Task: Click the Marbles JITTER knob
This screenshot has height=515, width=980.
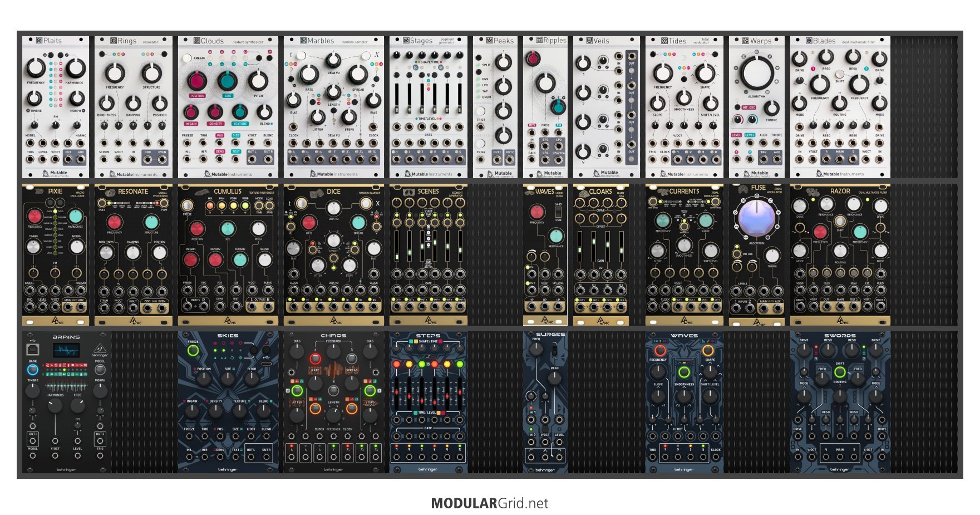Action: (x=318, y=117)
